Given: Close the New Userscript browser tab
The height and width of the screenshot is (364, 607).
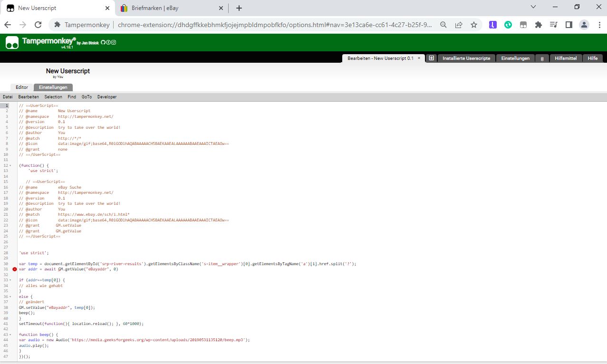Looking at the screenshot, I should [107, 8].
